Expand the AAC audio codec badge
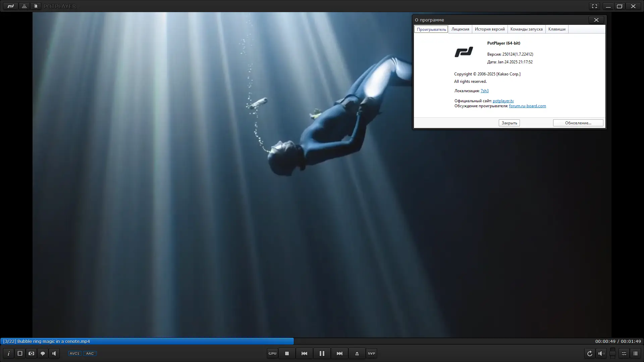644x362 pixels. pos(90,353)
